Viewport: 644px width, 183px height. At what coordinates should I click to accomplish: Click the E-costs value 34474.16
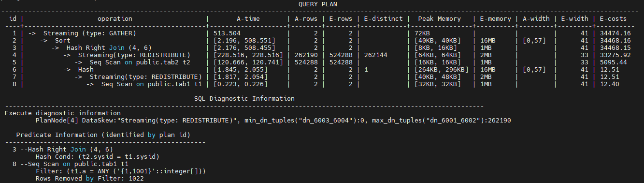(x=615, y=33)
